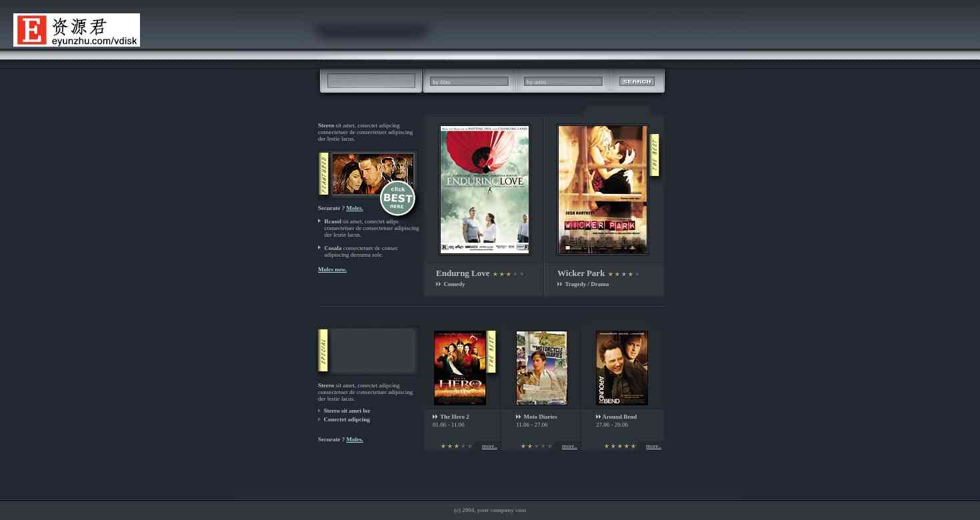Click the yellow 'FEATURED' side tag

click(324, 174)
